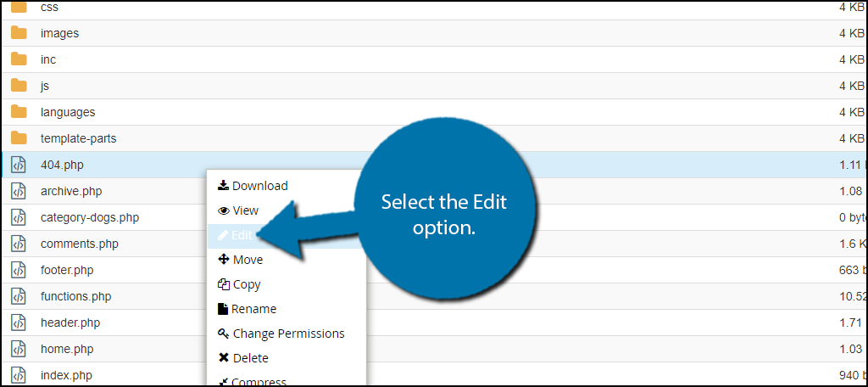Click the languages folder icon
The width and height of the screenshot is (868, 387).
(19, 112)
